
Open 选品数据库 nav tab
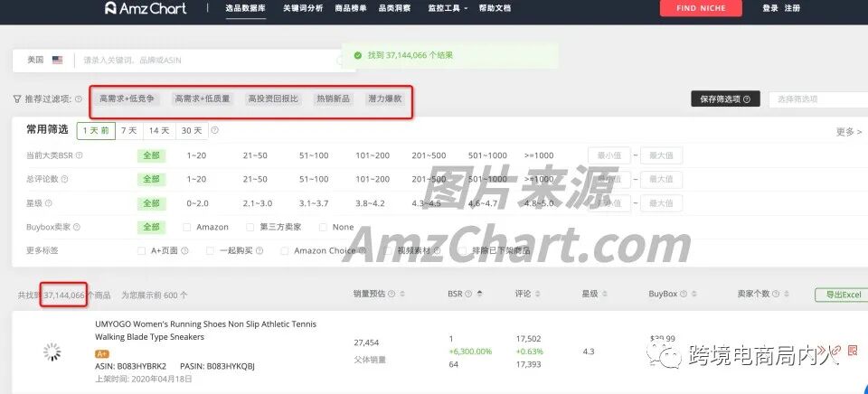click(x=246, y=8)
